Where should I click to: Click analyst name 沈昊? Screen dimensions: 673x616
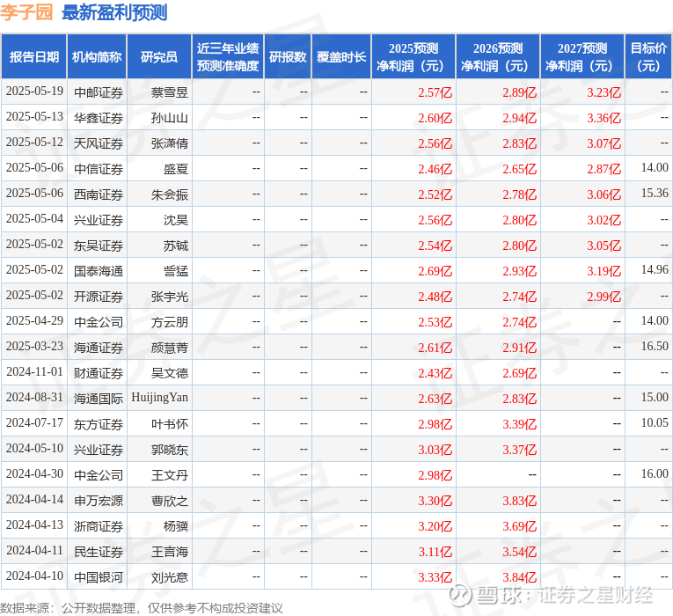(x=176, y=220)
